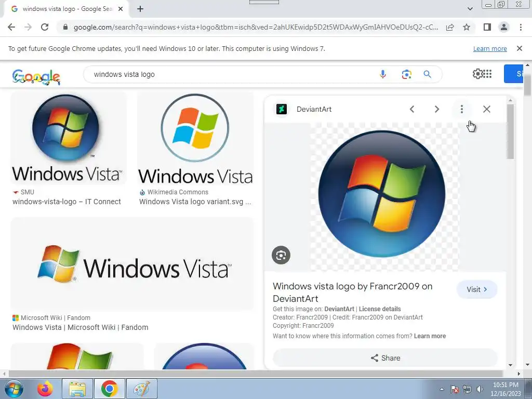532x399 pixels.
Task: Search inside image with Lens overlay button
Action: tap(281, 255)
